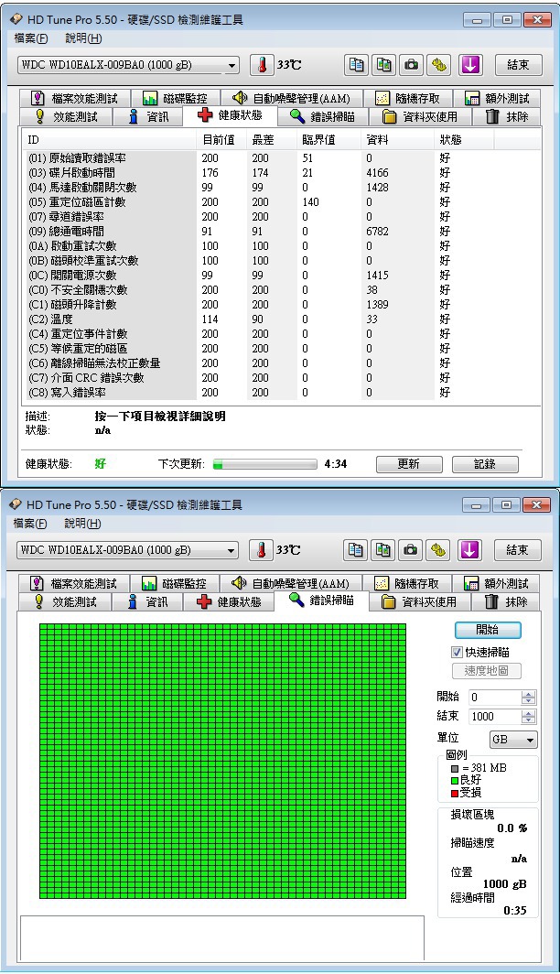Click the purple down arrow icon in the upper window
560x974 pixels.
470,65
